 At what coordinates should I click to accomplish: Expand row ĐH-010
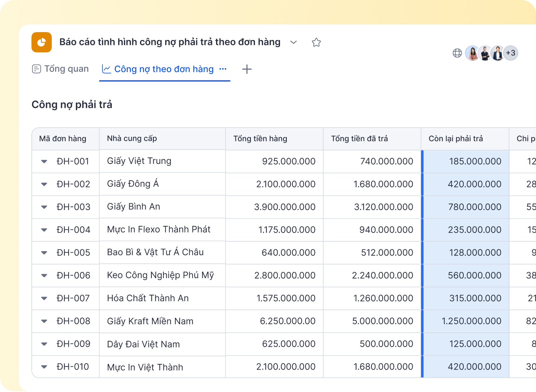tap(44, 367)
